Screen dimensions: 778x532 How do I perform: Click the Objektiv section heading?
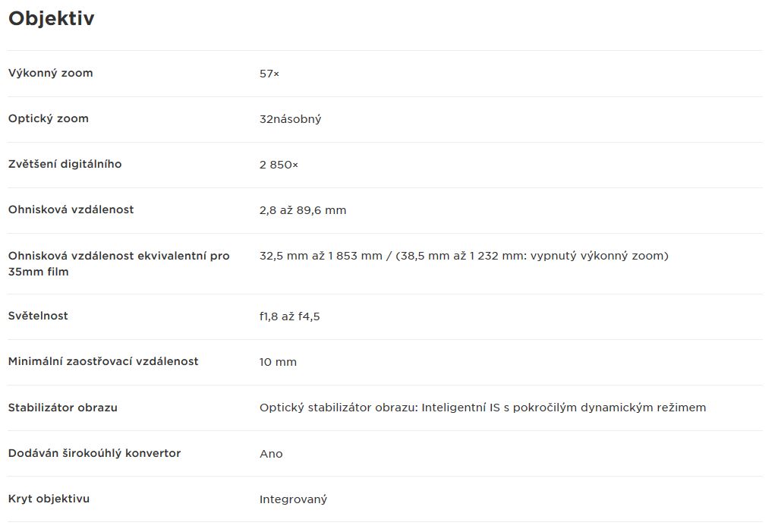click(x=51, y=19)
